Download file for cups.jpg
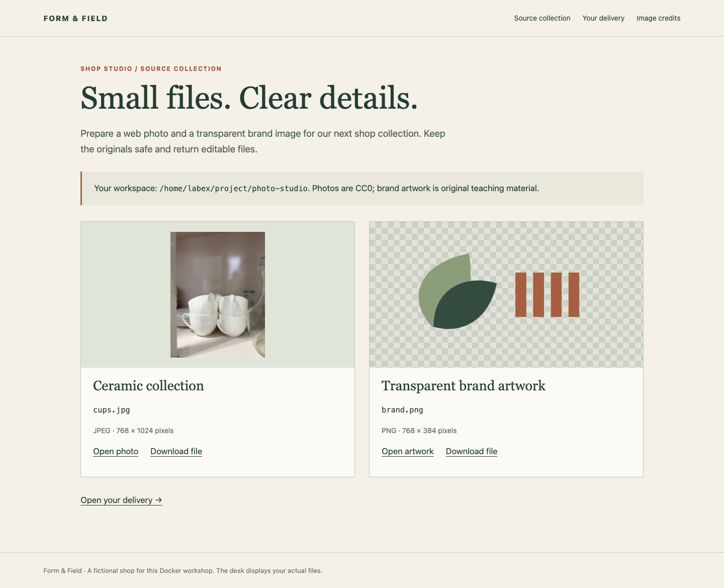 point(176,451)
